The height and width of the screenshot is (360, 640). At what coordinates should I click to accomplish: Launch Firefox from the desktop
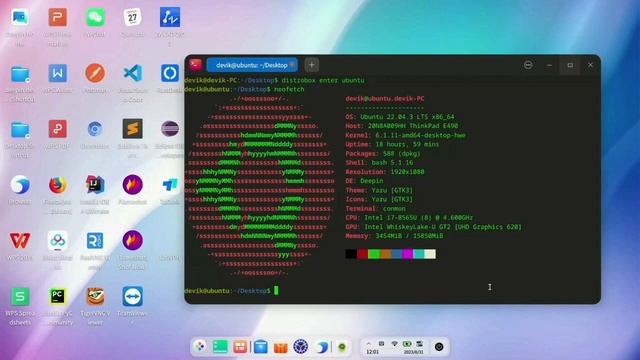(x=58, y=185)
